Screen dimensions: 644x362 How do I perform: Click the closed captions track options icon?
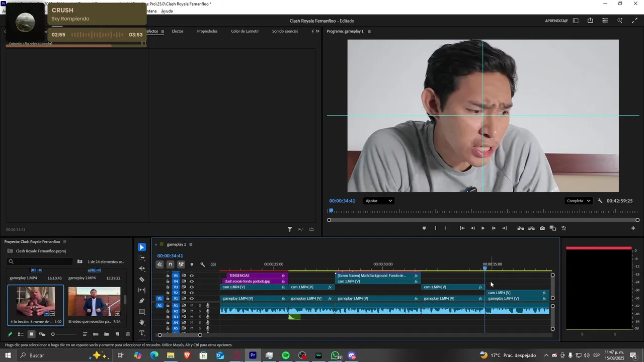pos(213,264)
